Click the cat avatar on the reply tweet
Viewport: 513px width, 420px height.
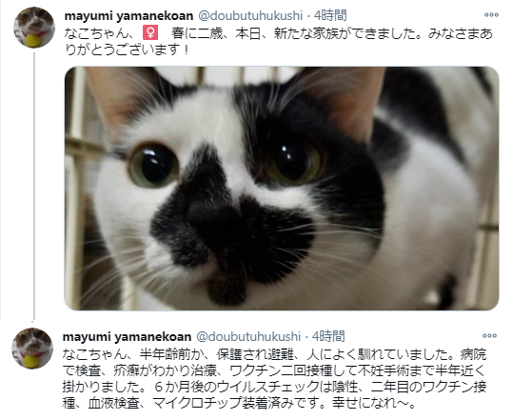(32, 349)
